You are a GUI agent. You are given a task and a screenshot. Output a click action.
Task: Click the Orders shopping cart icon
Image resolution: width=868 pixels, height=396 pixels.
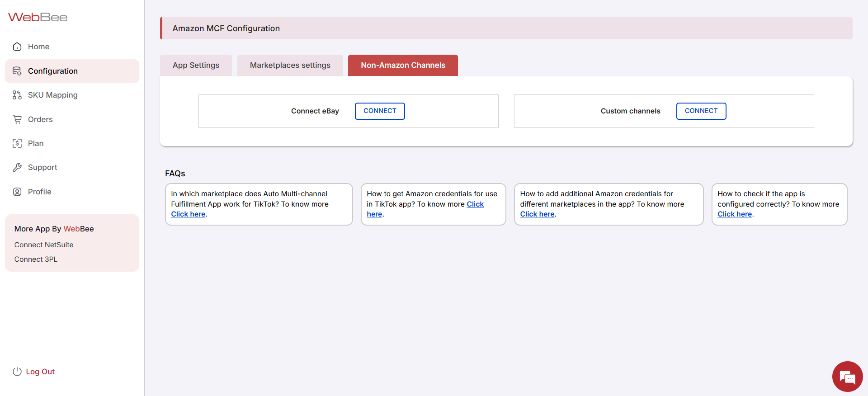point(17,119)
